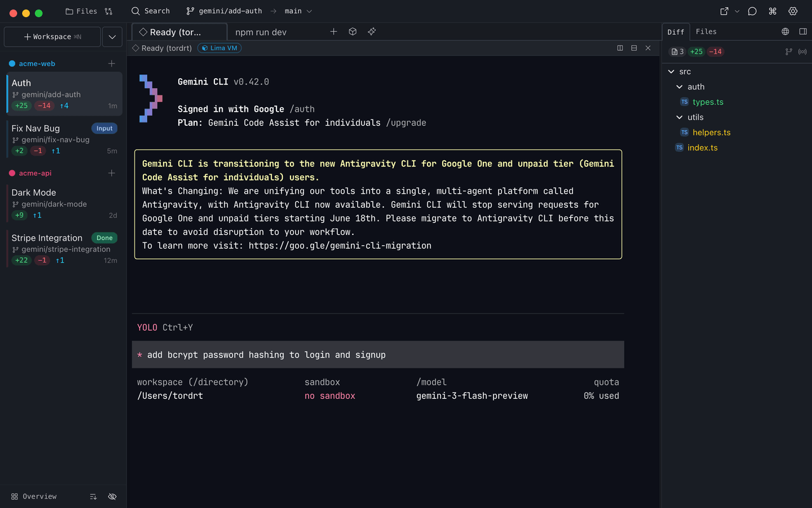Split the terminal pane vertically
The image size is (812, 508).
(620, 48)
